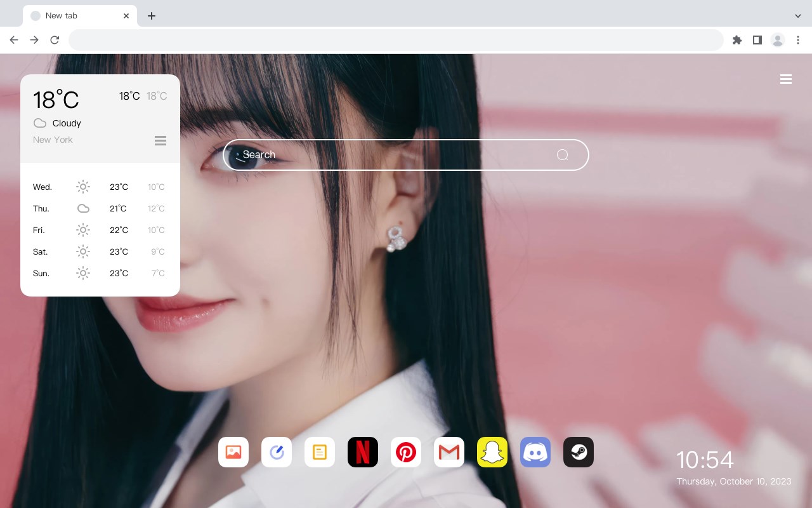The width and height of the screenshot is (812, 508).
Task: Open the Netflix shortcut
Action: (x=363, y=452)
